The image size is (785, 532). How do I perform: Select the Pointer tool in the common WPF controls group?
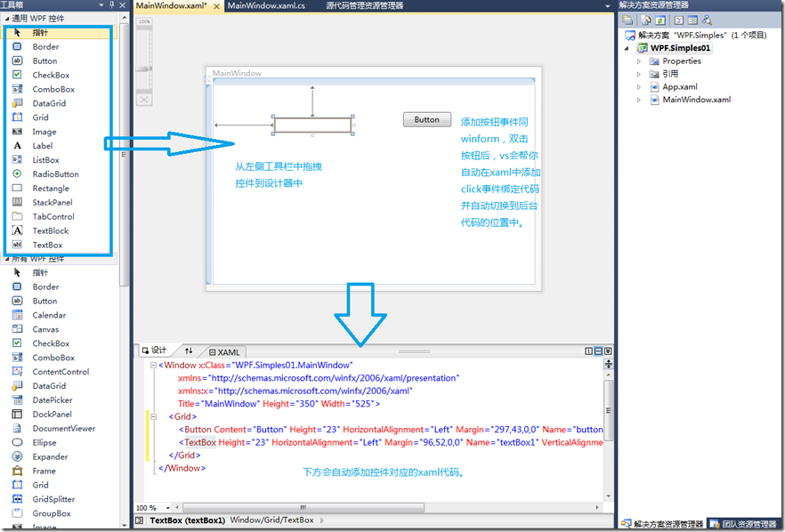[61, 33]
